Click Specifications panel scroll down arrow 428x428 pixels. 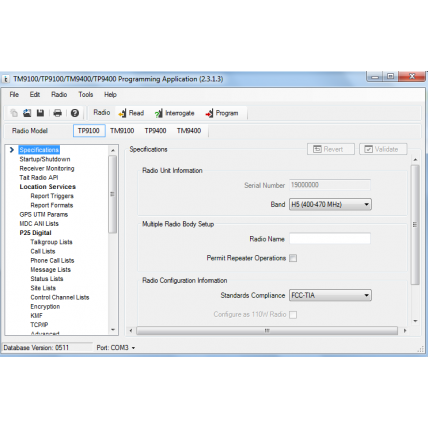[x=415, y=321]
